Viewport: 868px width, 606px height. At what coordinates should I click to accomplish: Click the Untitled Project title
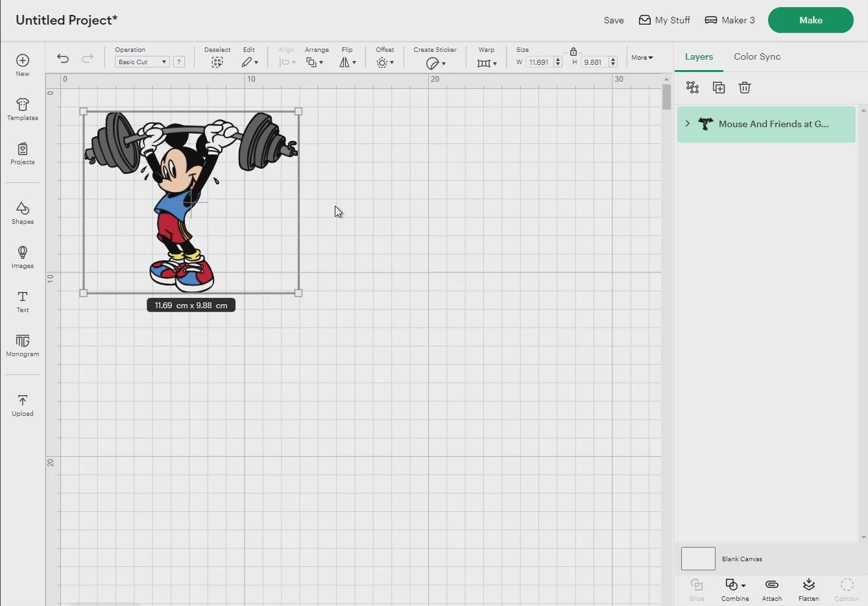pyautogui.click(x=66, y=20)
